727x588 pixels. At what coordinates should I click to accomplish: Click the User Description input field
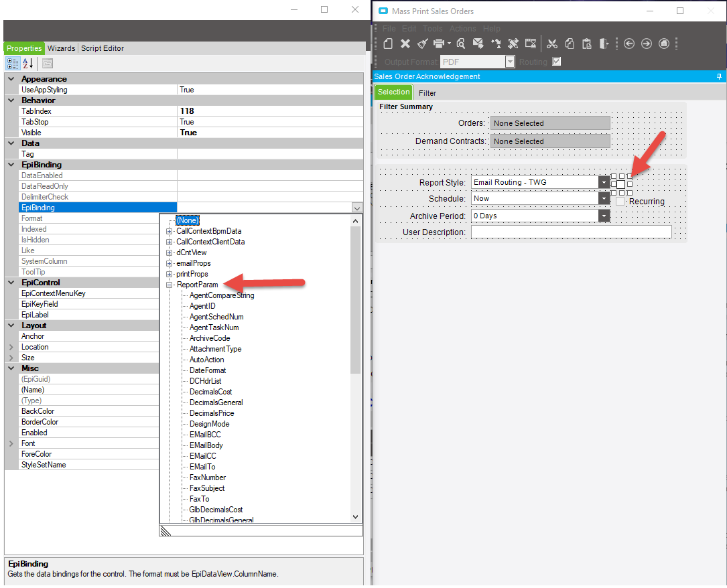click(x=571, y=232)
